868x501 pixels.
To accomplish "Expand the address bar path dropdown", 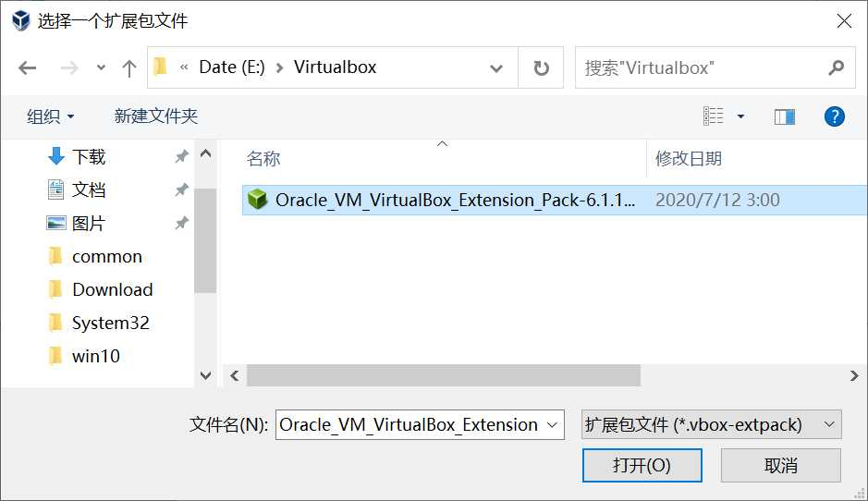I will coord(496,68).
